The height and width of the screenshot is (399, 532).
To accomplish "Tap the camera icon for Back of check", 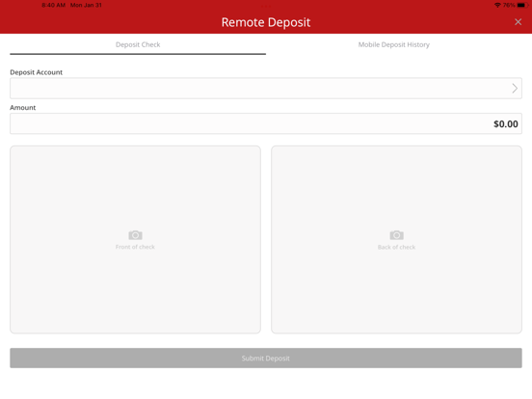I will (x=396, y=235).
